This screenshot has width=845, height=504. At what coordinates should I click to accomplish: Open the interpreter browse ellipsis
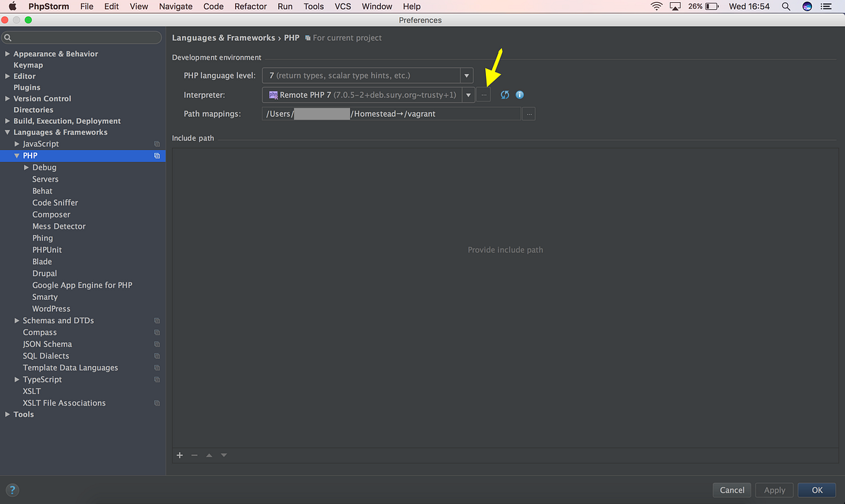[x=484, y=94]
